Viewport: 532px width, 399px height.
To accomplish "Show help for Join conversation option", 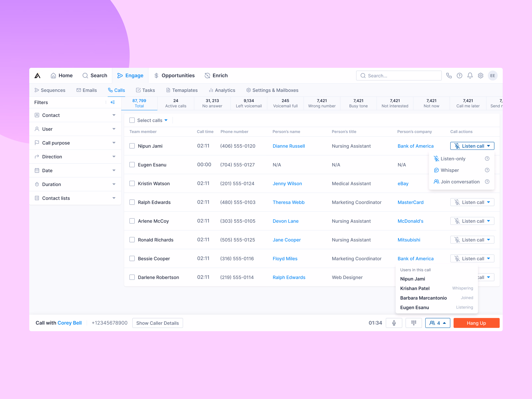I will [x=487, y=182].
